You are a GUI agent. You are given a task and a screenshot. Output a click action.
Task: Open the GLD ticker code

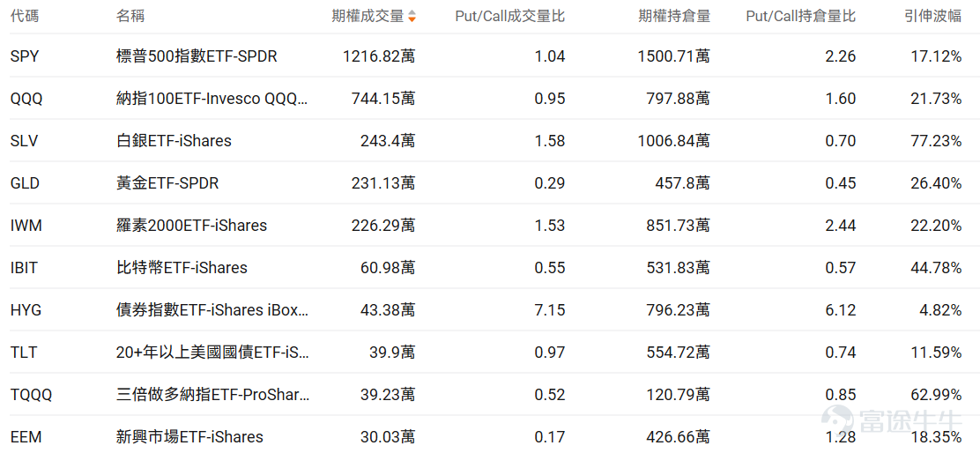[26, 183]
